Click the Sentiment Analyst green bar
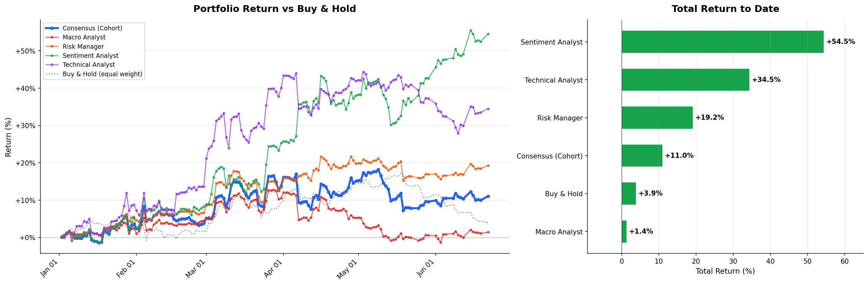Viewport: 868px width, 285px height. [x=723, y=42]
